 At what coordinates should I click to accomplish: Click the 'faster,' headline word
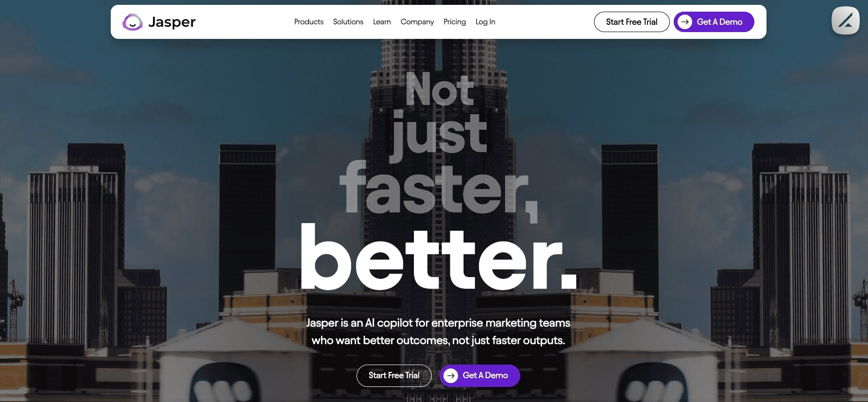click(439, 190)
